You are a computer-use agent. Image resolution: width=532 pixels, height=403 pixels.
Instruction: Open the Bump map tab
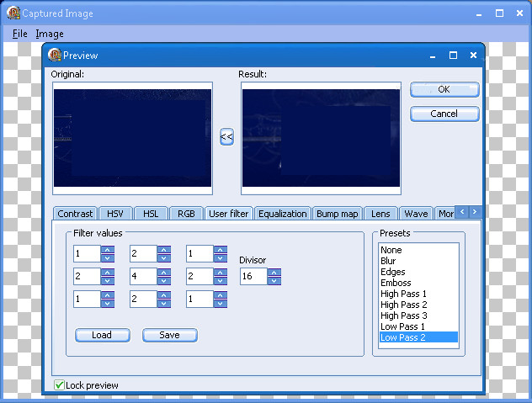[338, 214]
